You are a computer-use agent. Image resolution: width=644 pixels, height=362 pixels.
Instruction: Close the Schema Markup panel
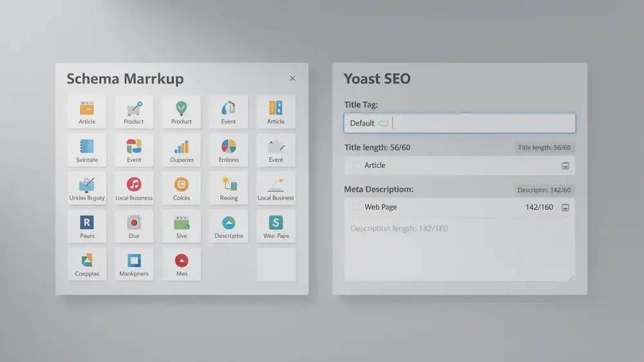coord(292,79)
